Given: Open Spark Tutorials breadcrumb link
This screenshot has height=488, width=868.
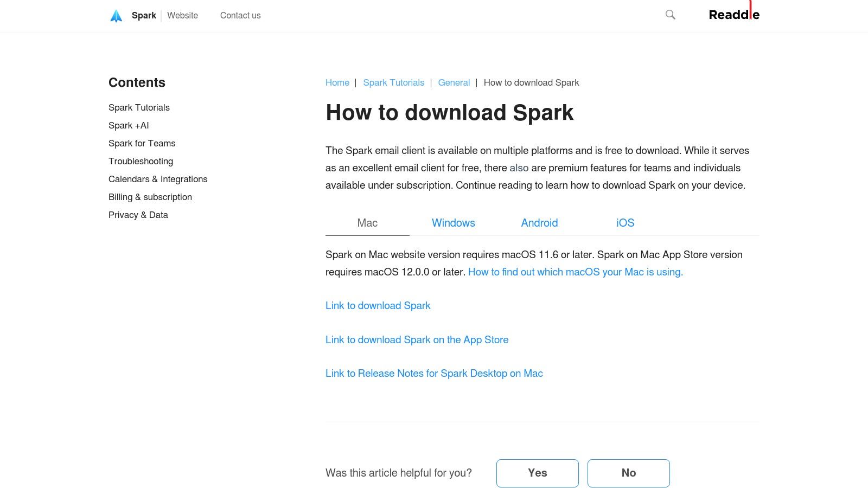Looking at the screenshot, I should [393, 83].
